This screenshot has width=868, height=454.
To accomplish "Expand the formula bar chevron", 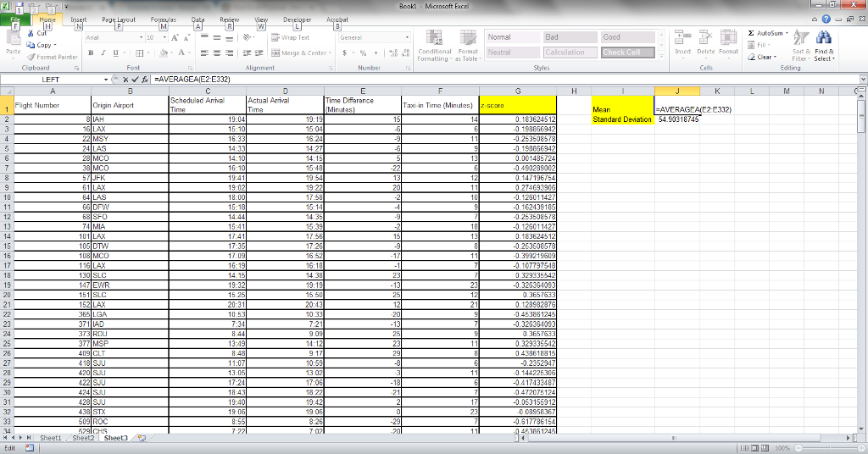I will [863, 80].
